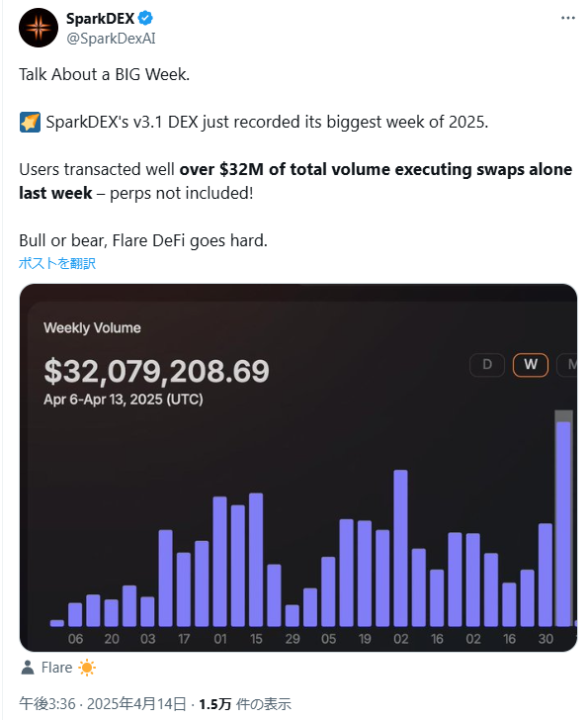
Task: Click the tall bar above label 02
Action: pos(400,548)
